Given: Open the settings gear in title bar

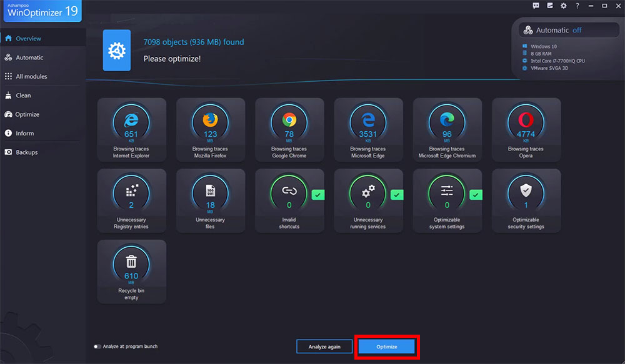Looking at the screenshot, I should pos(563,6).
